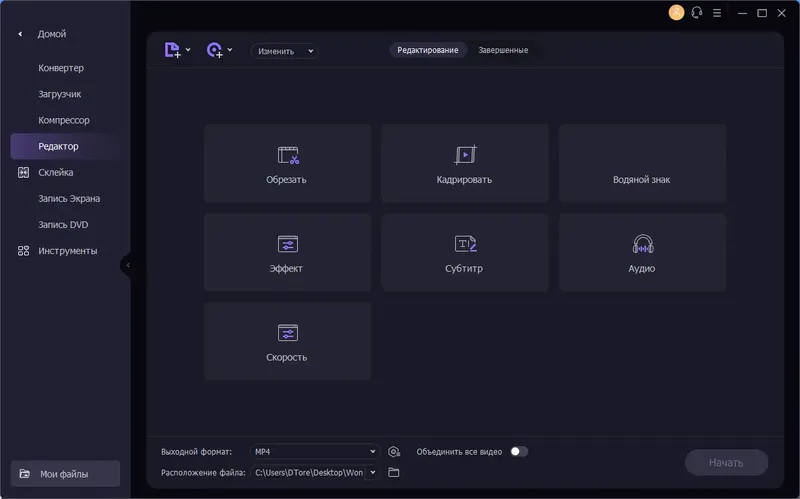Select Редактор in the sidebar
Viewport: 800px width, 499px height.
click(x=65, y=146)
